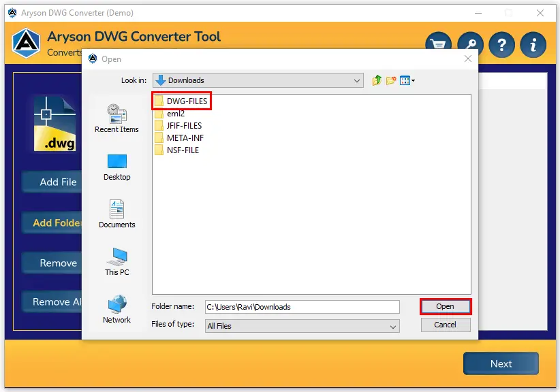Click the shopping cart buy icon
560x392 pixels.
point(438,42)
